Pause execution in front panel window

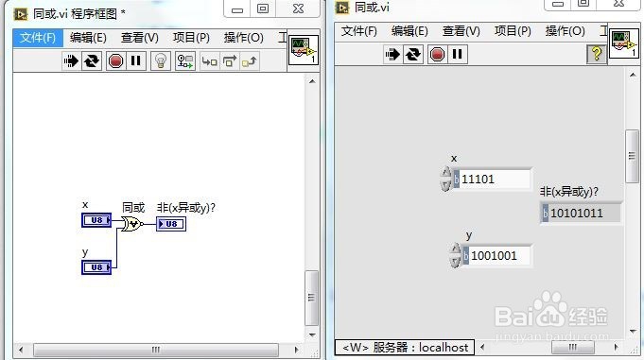(457, 54)
